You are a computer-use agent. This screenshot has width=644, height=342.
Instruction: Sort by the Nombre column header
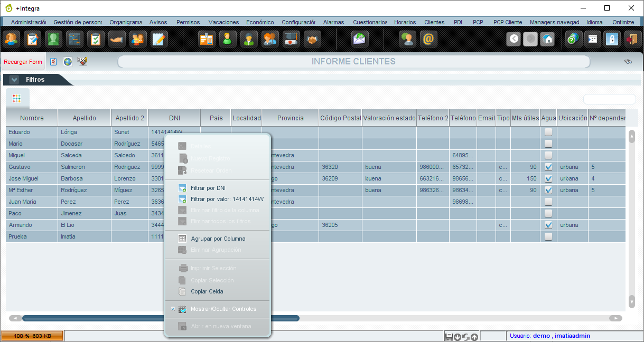[x=32, y=118]
